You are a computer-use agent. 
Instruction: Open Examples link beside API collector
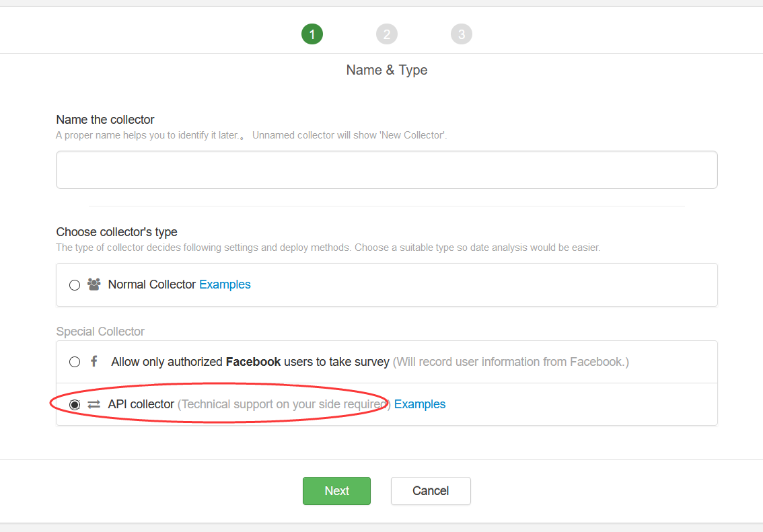tap(420, 404)
